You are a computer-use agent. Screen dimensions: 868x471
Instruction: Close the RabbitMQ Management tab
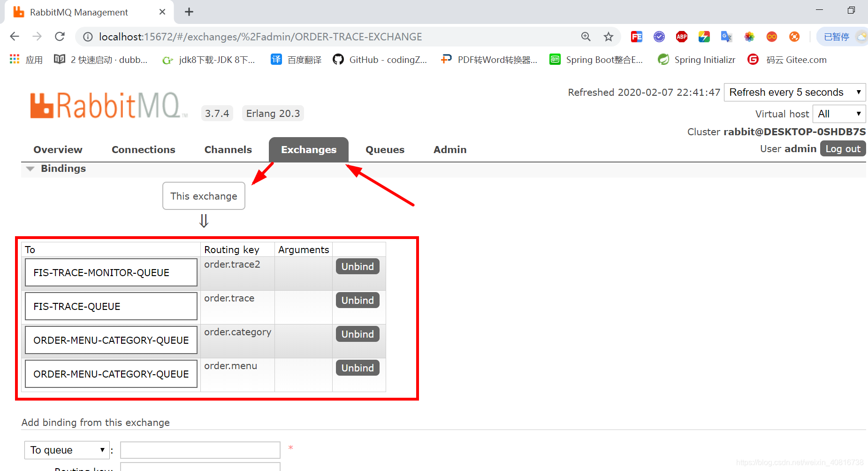(x=162, y=12)
